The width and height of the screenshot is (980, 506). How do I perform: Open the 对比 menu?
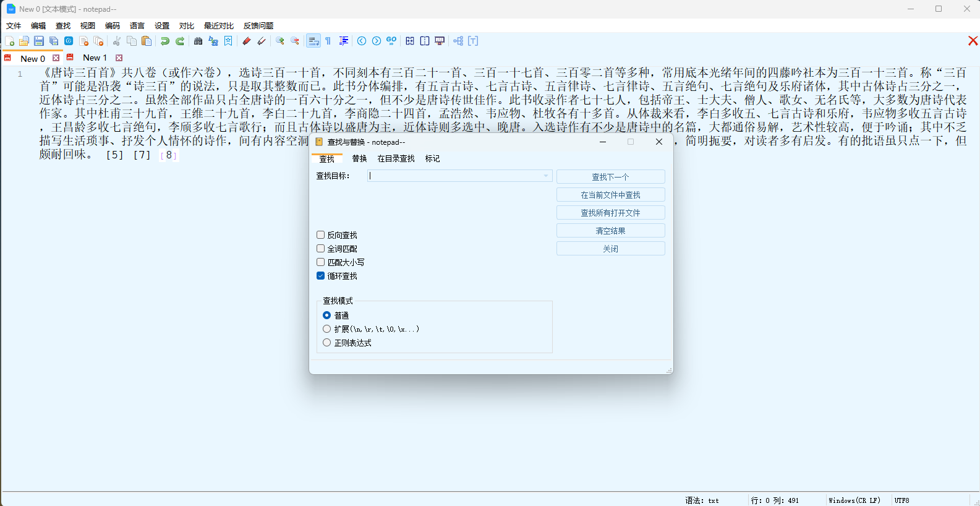(187, 26)
